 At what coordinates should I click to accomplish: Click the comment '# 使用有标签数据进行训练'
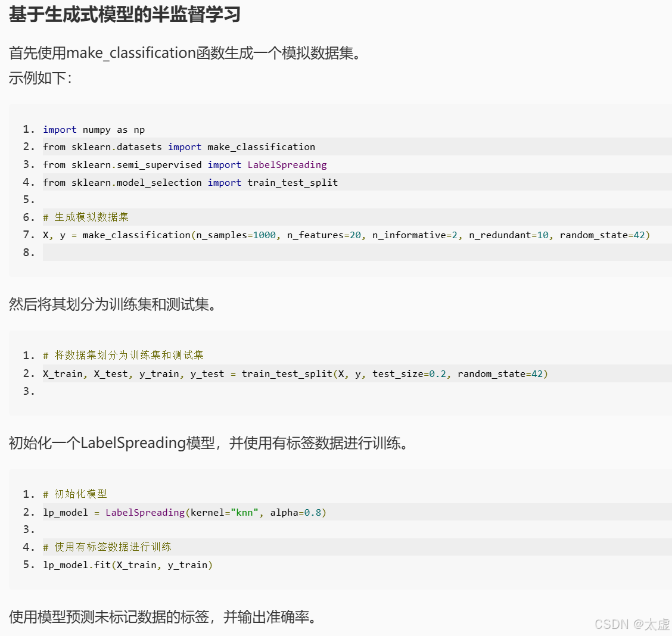[107, 547]
